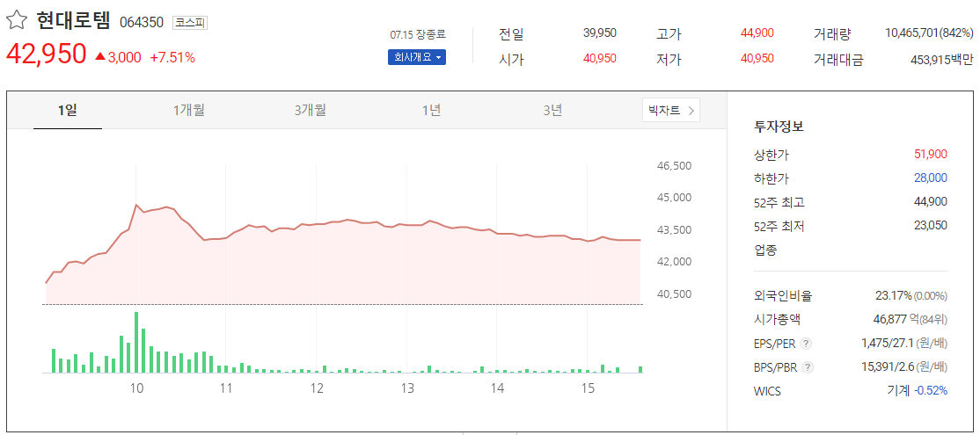The image size is (980, 435).
Task: Switch to the 1년 chart tab
Action: 431,111
